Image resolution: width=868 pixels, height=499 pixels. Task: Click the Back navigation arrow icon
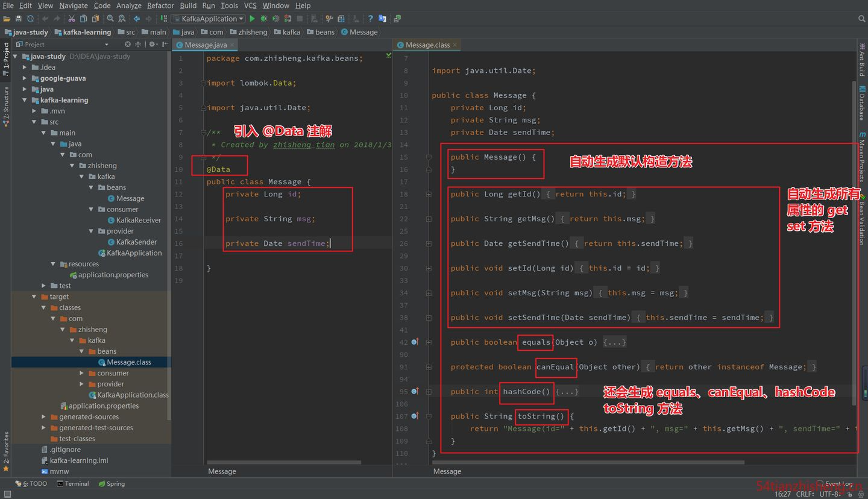tap(137, 19)
